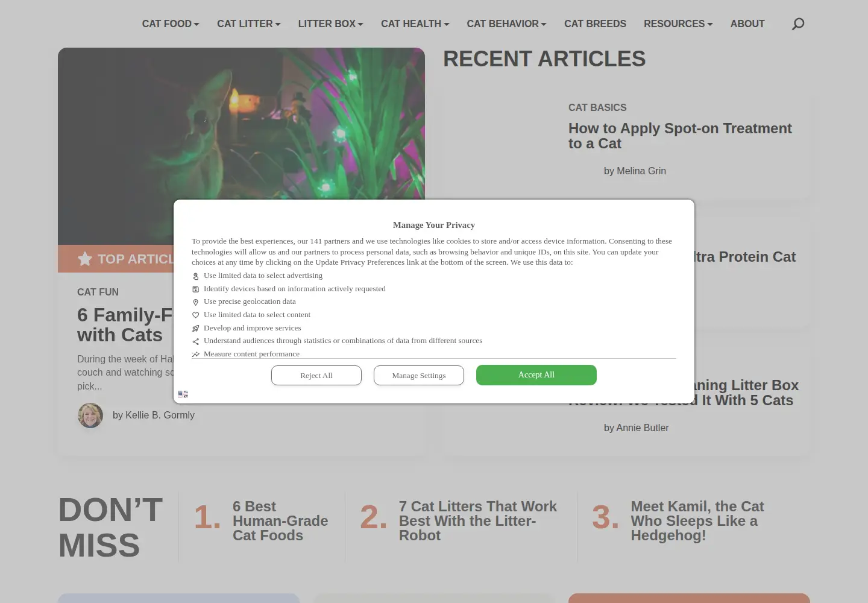Reject all cookies in privacy dialog
The image size is (868, 603).
pos(316,375)
